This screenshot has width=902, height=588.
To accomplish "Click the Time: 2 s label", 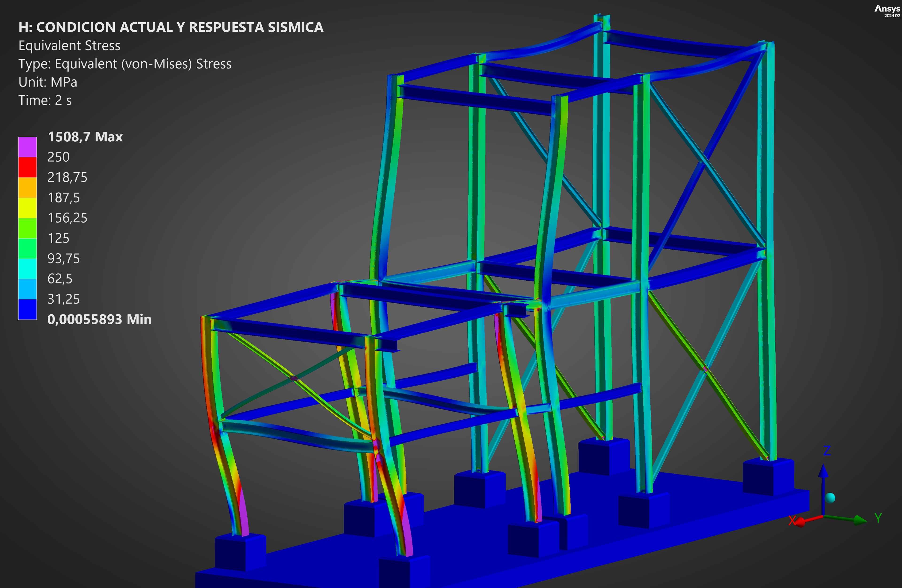I will tap(45, 101).
